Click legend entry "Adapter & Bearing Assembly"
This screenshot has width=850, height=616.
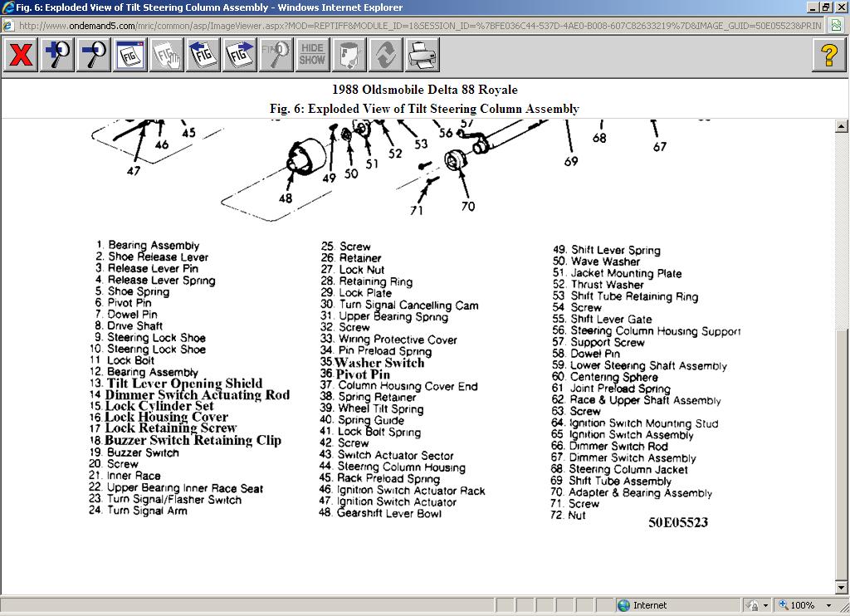(640, 492)
